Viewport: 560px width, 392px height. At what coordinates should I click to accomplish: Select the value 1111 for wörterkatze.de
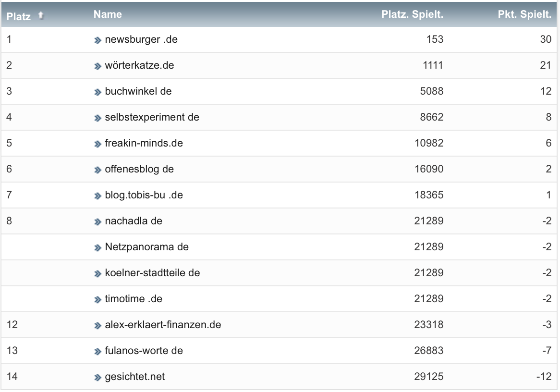433,65
